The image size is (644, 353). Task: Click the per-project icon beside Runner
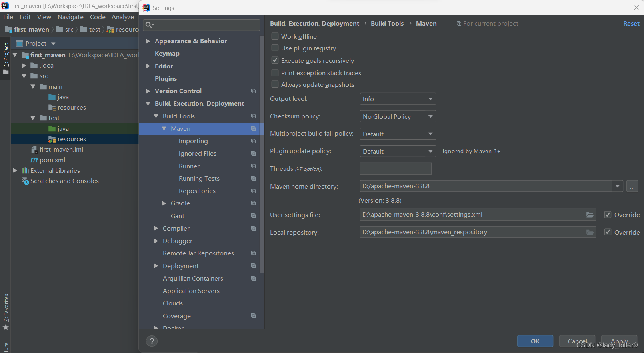tap(253, 166)
